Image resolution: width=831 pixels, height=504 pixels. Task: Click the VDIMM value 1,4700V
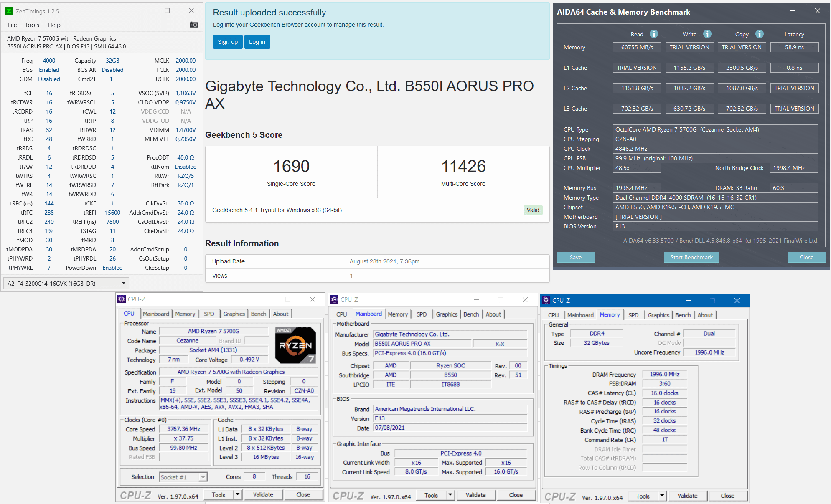[x=186, y=130]
